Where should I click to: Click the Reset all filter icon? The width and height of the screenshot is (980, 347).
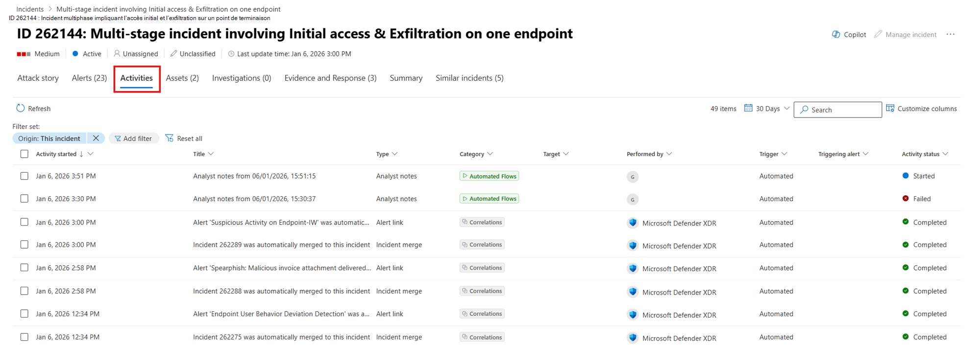point(170,138)
